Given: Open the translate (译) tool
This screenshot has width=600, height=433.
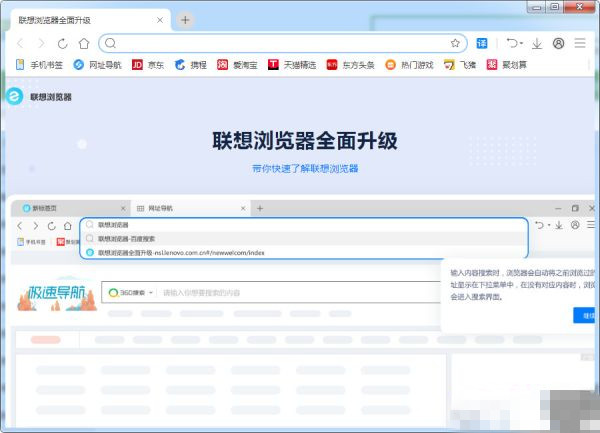Looking at the screenshot, I should click(x=482, y=43).
